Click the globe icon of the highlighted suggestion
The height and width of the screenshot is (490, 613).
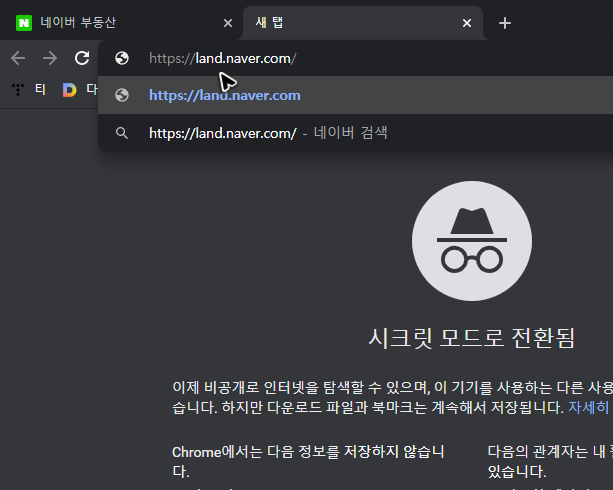coord(122,95)
